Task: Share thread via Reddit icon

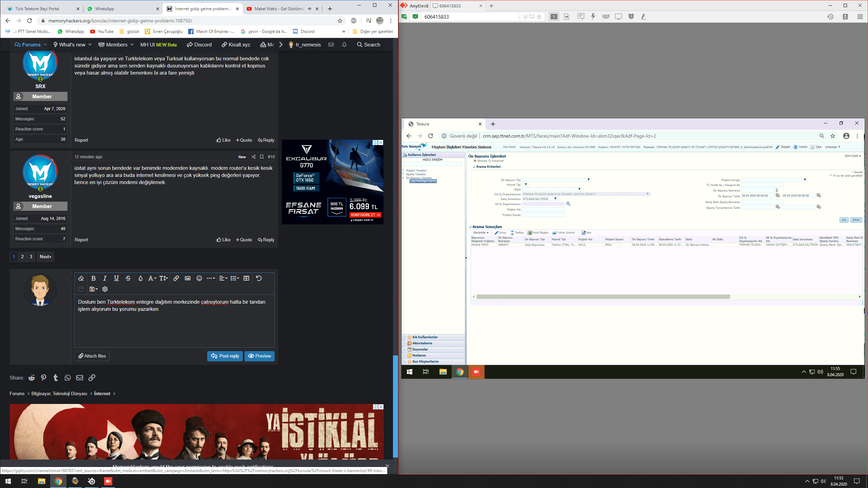Action: [32, 378]
